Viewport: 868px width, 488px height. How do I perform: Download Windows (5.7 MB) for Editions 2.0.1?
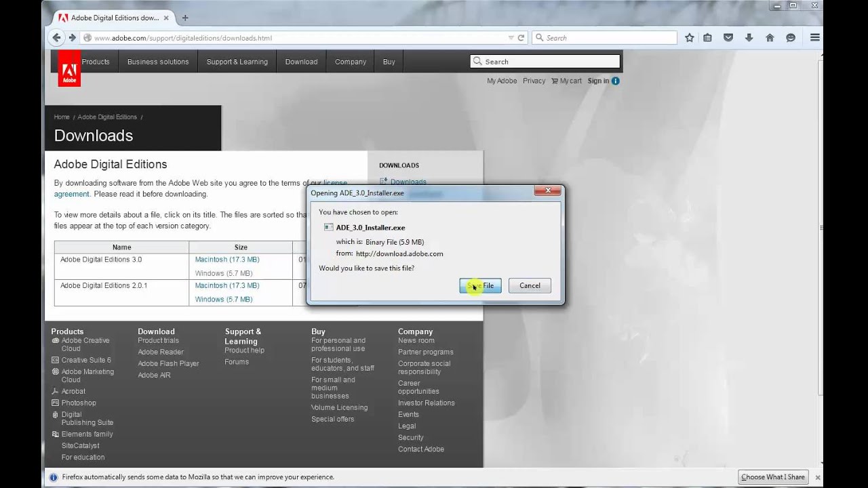tap(224, 299)
